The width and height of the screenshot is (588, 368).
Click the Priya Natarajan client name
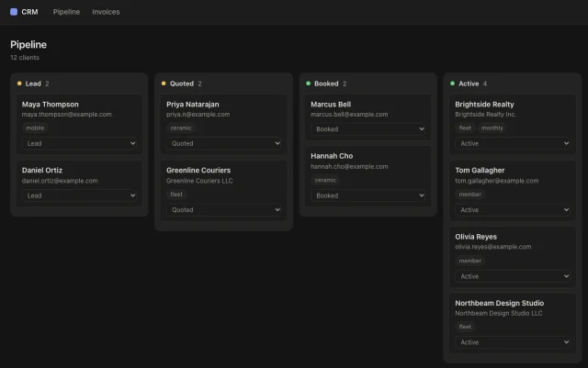coord(193,105)
